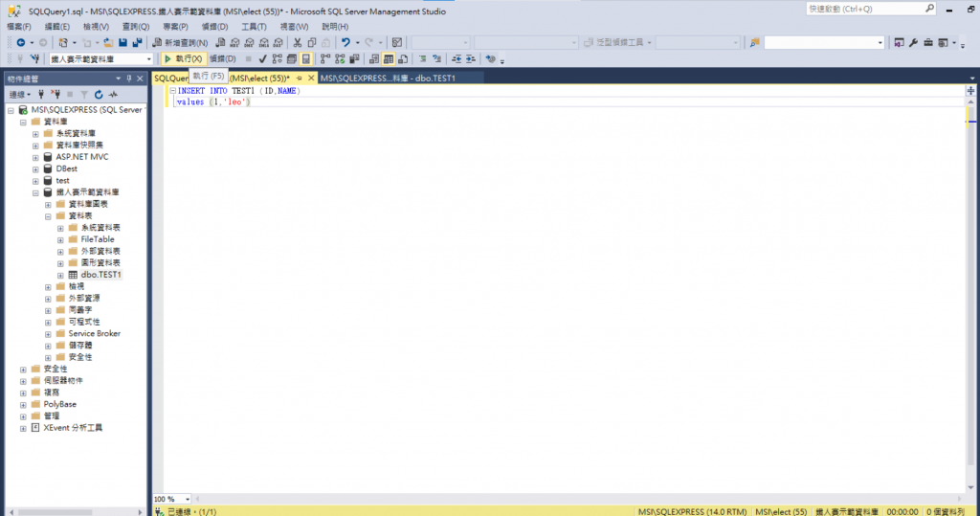Click Display Estimated Execution Plan icon
The image size is (980, 516).
click(x=277, y=58)
